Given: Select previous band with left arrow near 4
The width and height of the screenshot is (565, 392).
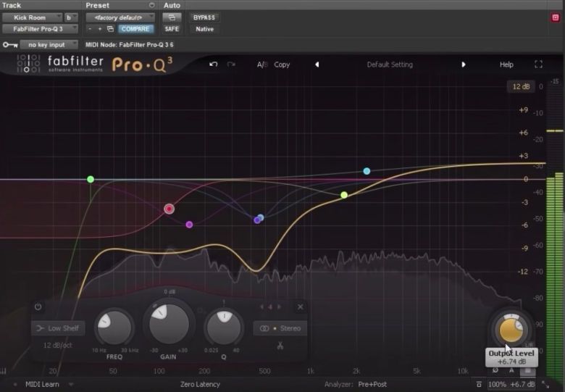Looking at the screenshot, I should pyautogui.click(x=261, y=307).
